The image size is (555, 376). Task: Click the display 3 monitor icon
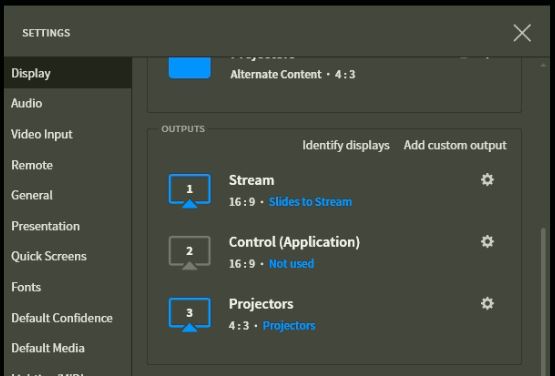189,314
